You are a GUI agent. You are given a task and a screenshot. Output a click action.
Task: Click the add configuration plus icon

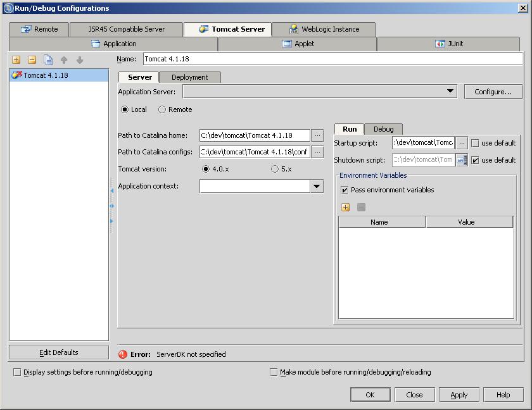coord(16,60)
